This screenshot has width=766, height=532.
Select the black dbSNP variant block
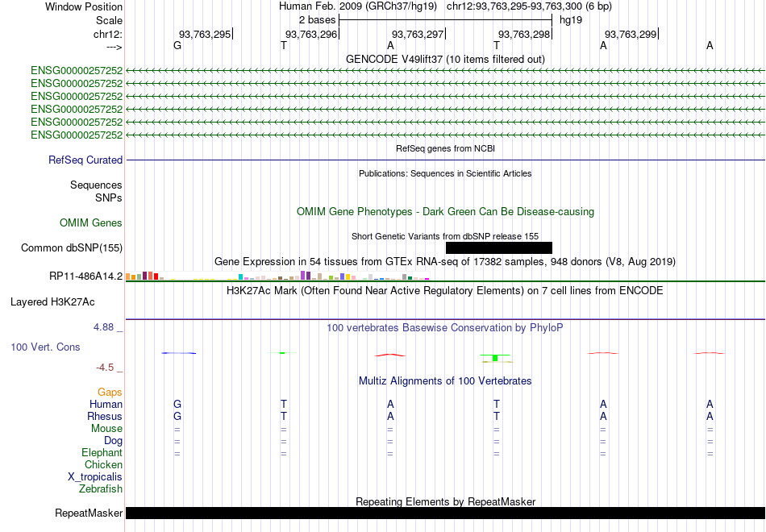[499, 247]
